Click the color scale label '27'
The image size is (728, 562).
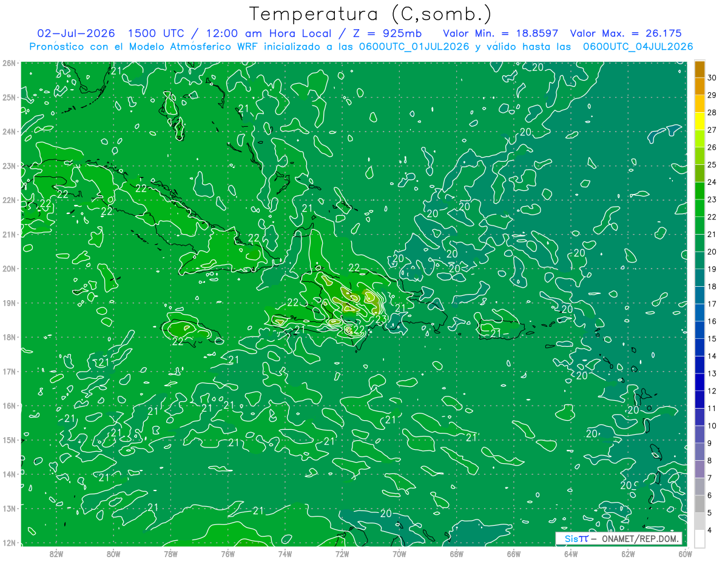pos(712,130)
